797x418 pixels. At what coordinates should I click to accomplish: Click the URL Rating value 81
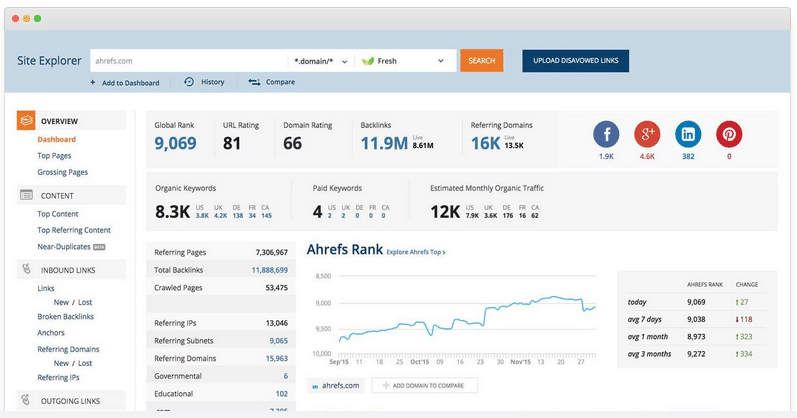(232, 143)
